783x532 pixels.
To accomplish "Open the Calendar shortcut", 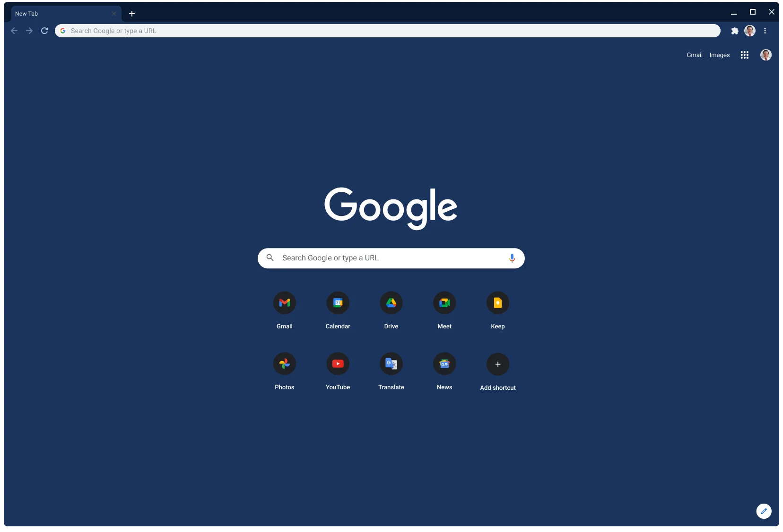I will pyautogui.click(x=338, y=303).
